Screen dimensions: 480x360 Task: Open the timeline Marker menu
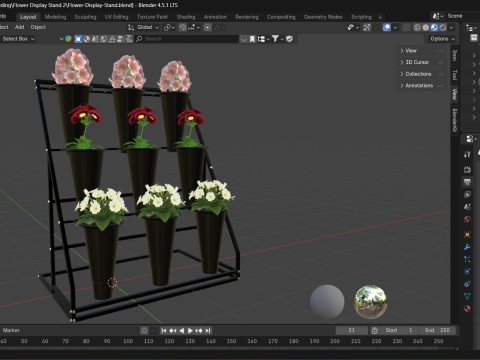[x=11, y=330]
